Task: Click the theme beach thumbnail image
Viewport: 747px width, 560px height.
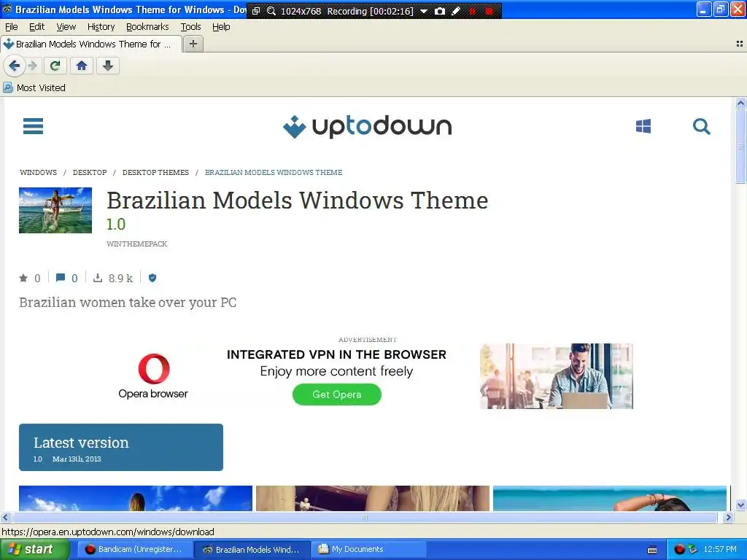Action: 55,210
